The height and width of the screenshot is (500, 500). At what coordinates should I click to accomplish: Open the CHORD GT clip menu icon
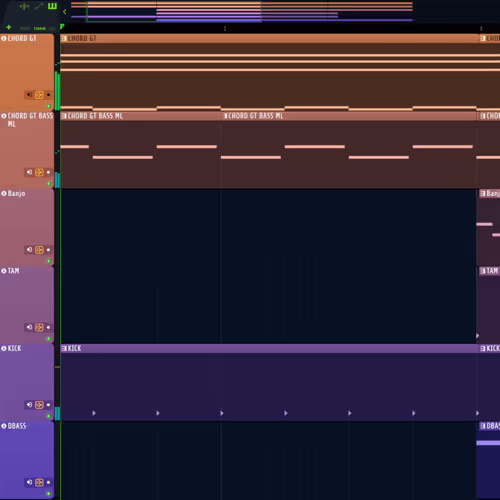click(64, 39)
